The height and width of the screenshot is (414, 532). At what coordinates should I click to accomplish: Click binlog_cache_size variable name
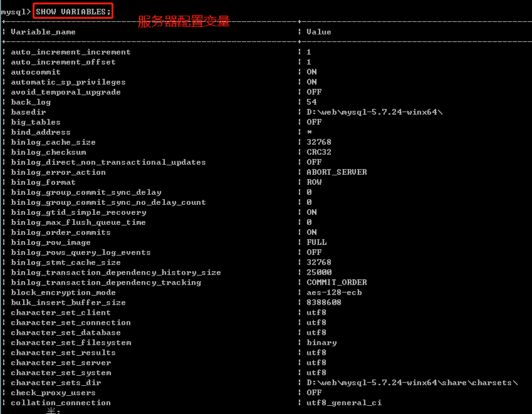point(53,142)
